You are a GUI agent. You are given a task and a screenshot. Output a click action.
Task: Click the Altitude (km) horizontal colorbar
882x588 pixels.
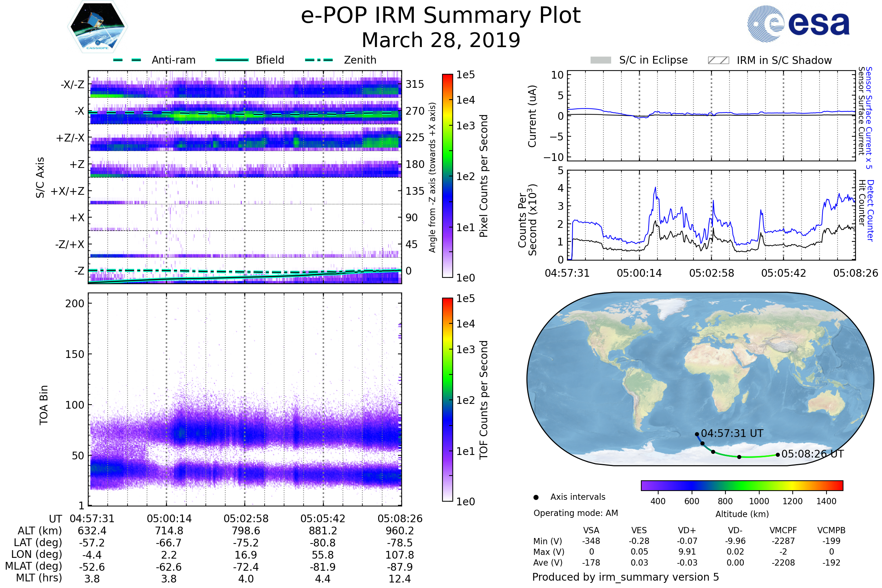pyautogui.click(x=742, y=485)
